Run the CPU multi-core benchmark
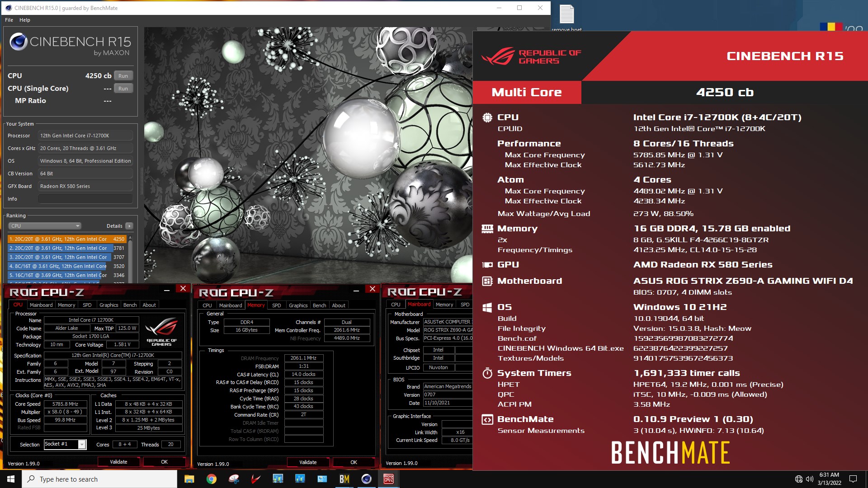The height and width of the screenshot is (488, 868). (123, 76)
